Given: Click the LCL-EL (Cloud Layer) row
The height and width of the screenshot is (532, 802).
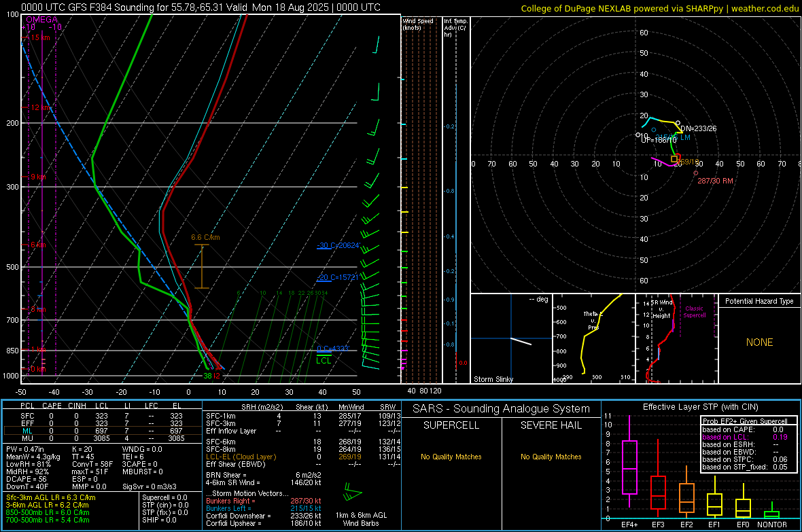Looking at the screenshot, I should pyautogui.click(x=303, y=457).
